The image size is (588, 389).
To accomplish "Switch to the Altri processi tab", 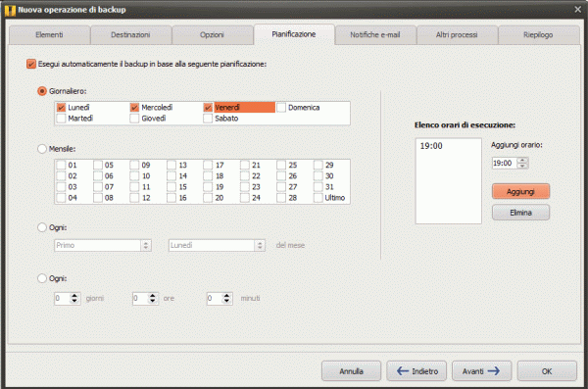I will 457,35.
